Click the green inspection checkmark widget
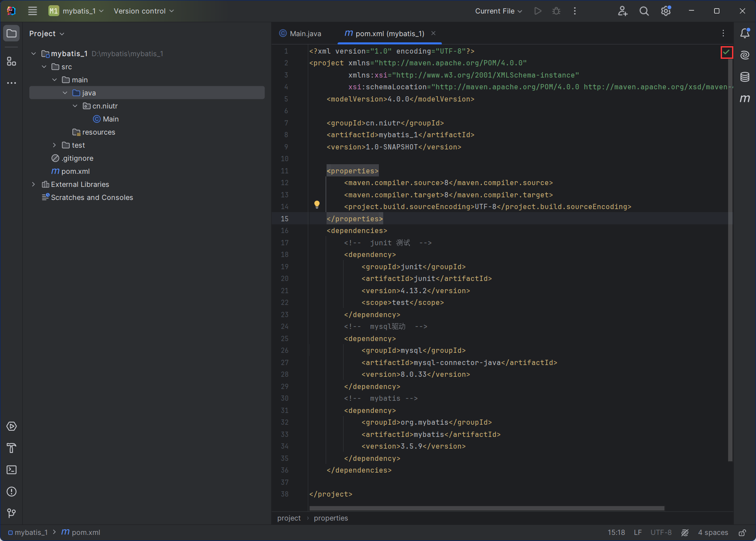This screenshot has width=756, height=541. (726, 53)
